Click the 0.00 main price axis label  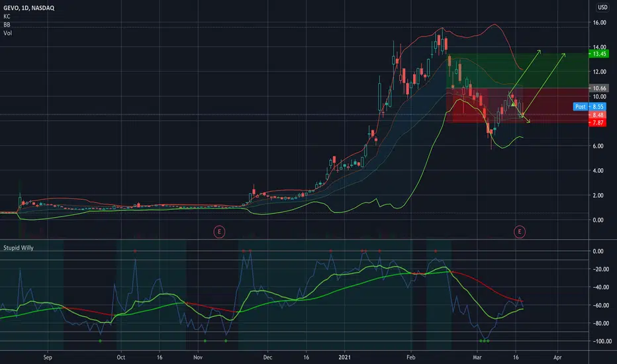[598, 220]
